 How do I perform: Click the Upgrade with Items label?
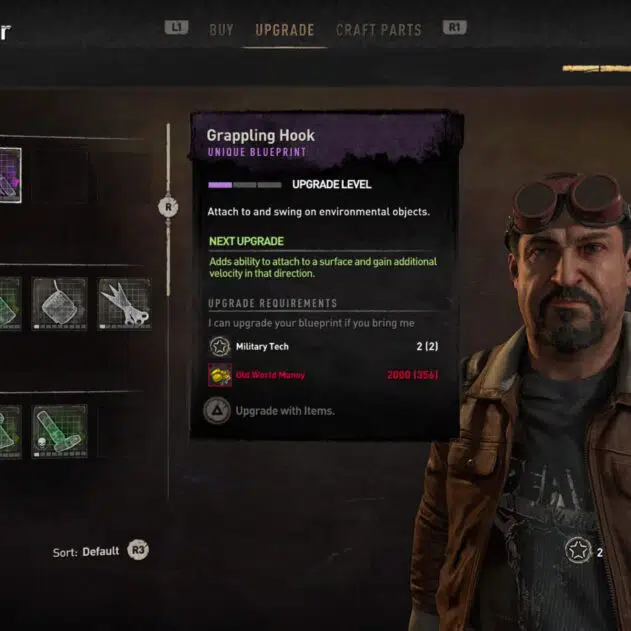click(x=285, y=411)
